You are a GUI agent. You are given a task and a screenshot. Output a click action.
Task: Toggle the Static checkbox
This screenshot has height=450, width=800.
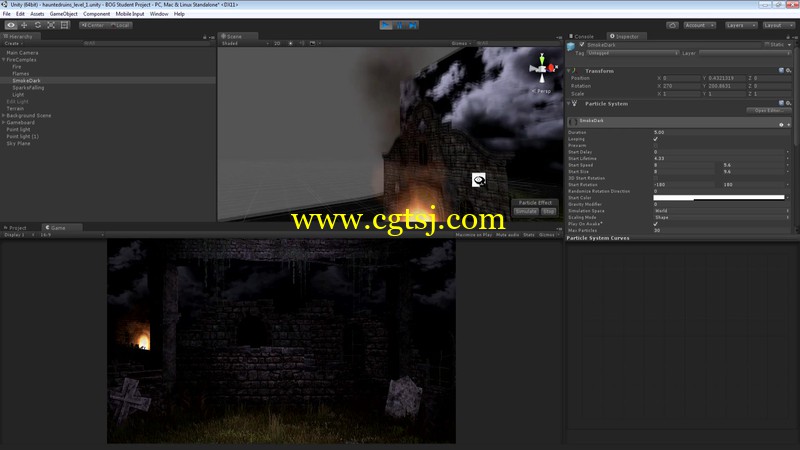point(767,44)
